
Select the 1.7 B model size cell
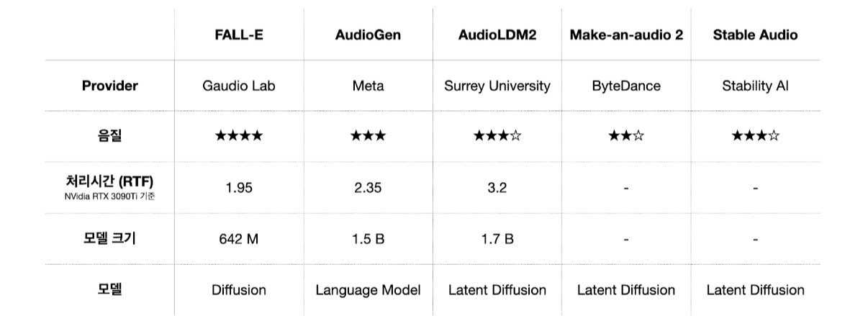(x=497, y=239)
